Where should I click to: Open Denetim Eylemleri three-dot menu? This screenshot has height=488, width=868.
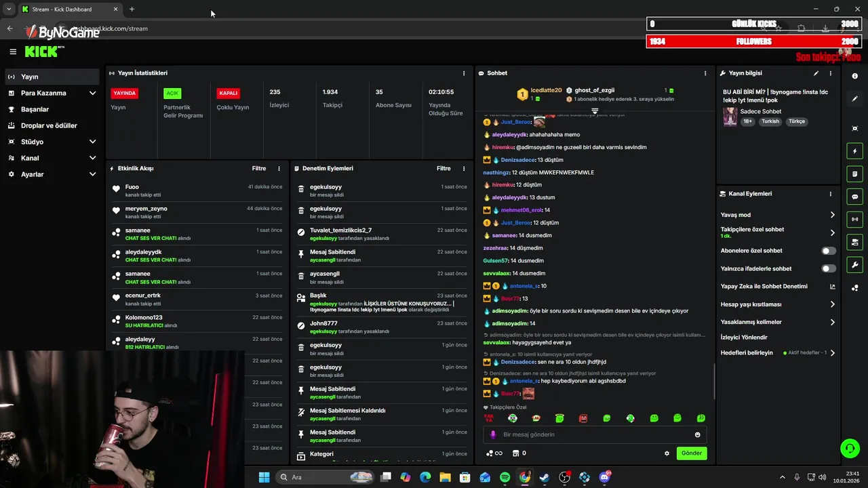pos(464,168)
